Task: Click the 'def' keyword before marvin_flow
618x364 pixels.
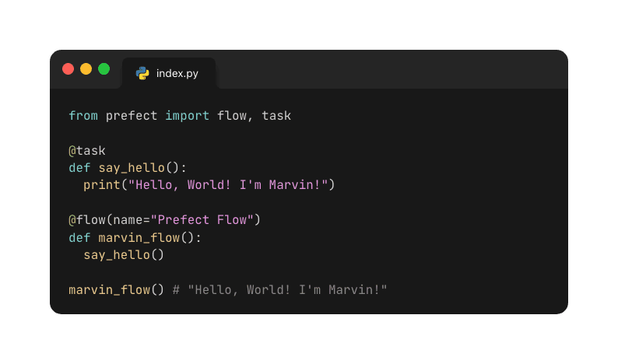Action: tap(79, 238)
